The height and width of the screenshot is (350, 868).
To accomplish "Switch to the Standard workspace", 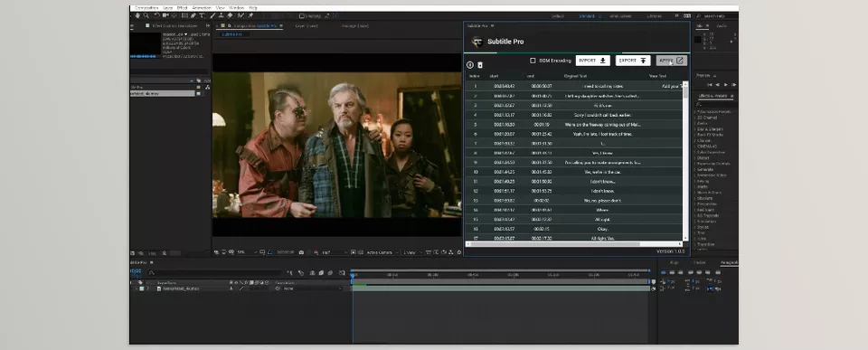I will pyautogui.click(x=587, y=16).
